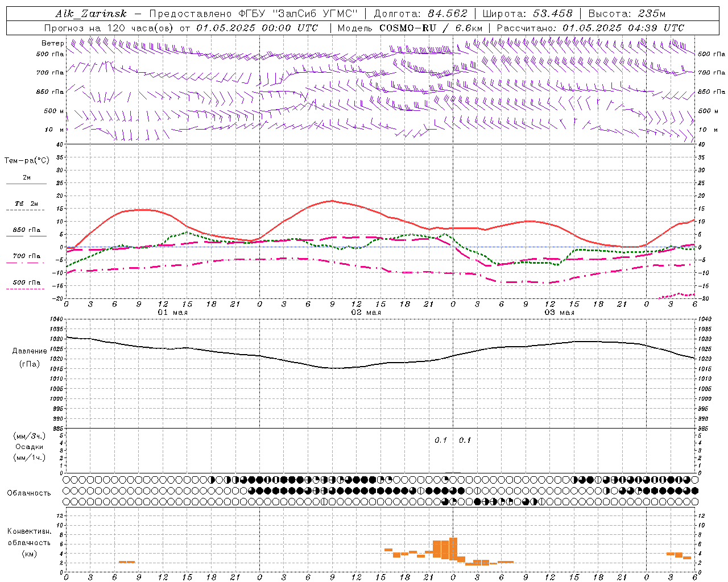Image resolution: width=728 pixels, height=582 pixels.
Task: Select the 'Модель COSMO-RU / 6.6км' label
Action: [409, 28]
